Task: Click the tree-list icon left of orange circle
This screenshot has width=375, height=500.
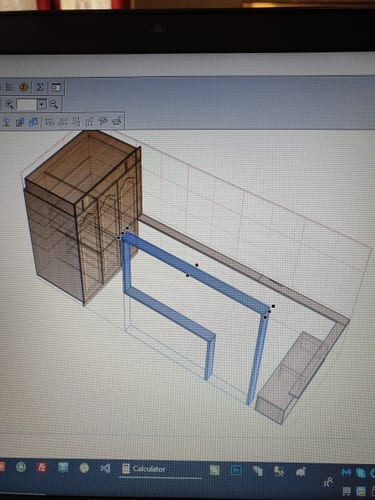Action: [9, 87]
